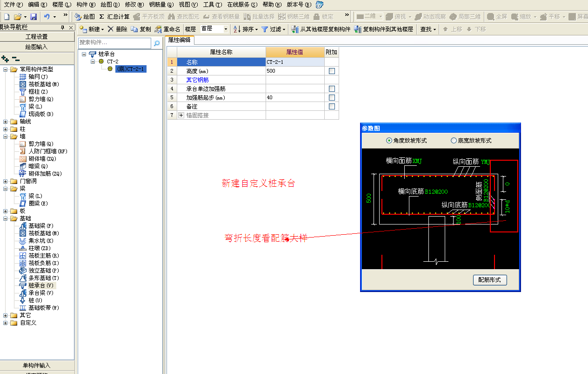Click the 搜索构件 search field
This screenshot has height=374, width=588.
(x=115, y=43)
